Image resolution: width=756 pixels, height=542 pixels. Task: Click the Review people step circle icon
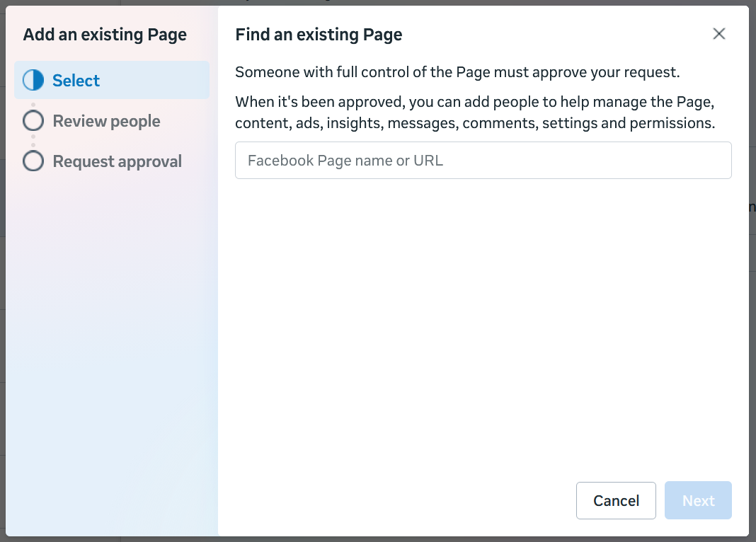[x=33, y=121]
